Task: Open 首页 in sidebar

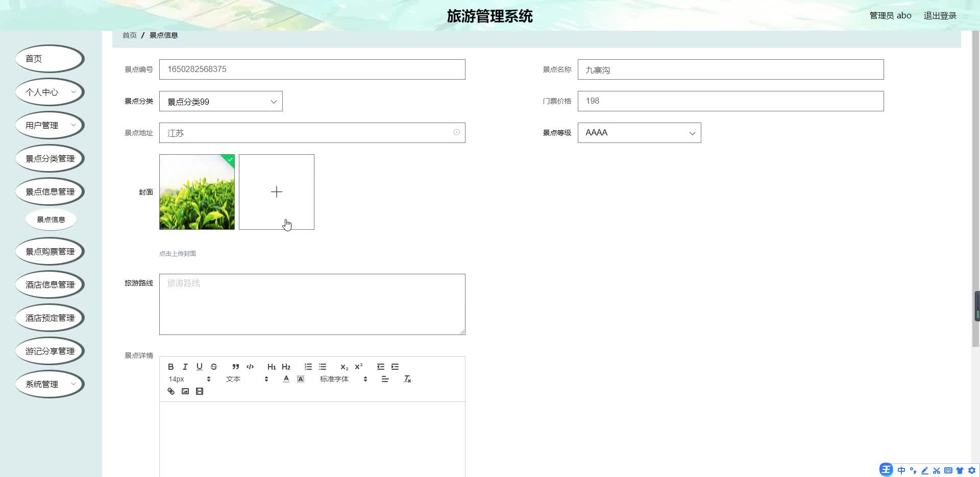Action: pos(50,59)
